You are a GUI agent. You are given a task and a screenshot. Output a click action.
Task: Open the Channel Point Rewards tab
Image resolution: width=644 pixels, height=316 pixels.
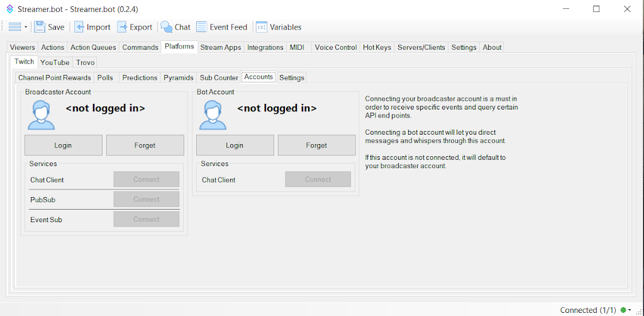click(x=54, y=78)
